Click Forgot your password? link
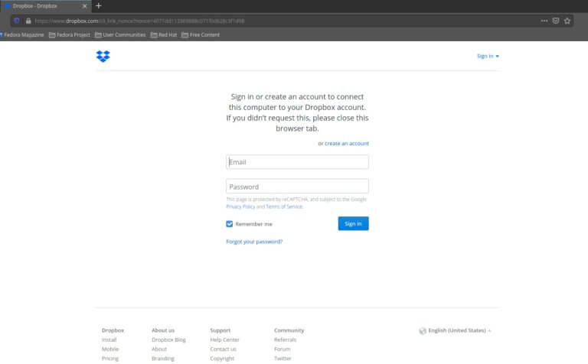Viewport: 588px width, 364px height. (x=254, y=242)
